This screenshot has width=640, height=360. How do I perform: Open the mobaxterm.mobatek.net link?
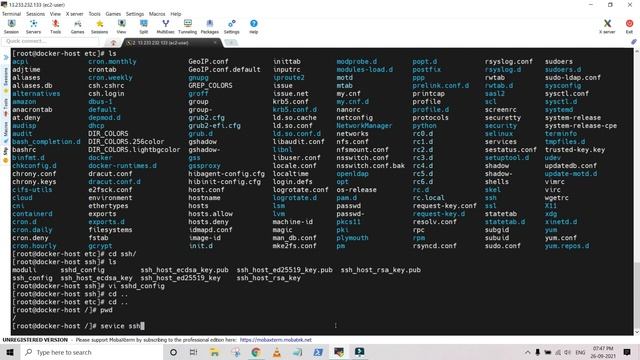276,340
